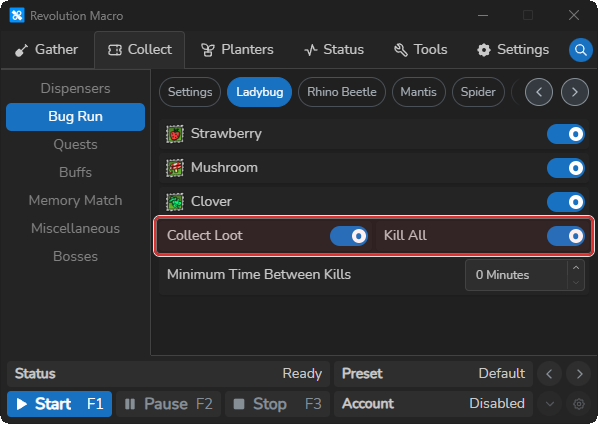
Task: Go to Buffs in the sidebar
Action: coord(76,172)
